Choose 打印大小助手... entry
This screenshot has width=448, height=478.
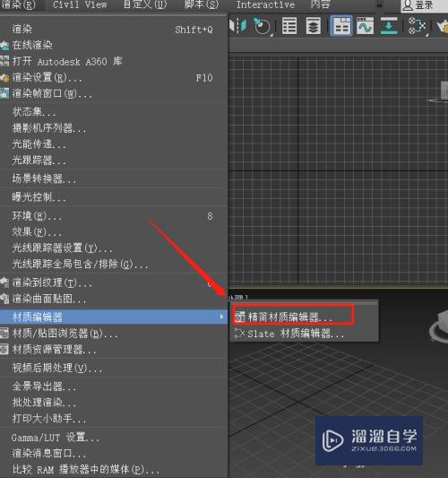coord(113,419)
